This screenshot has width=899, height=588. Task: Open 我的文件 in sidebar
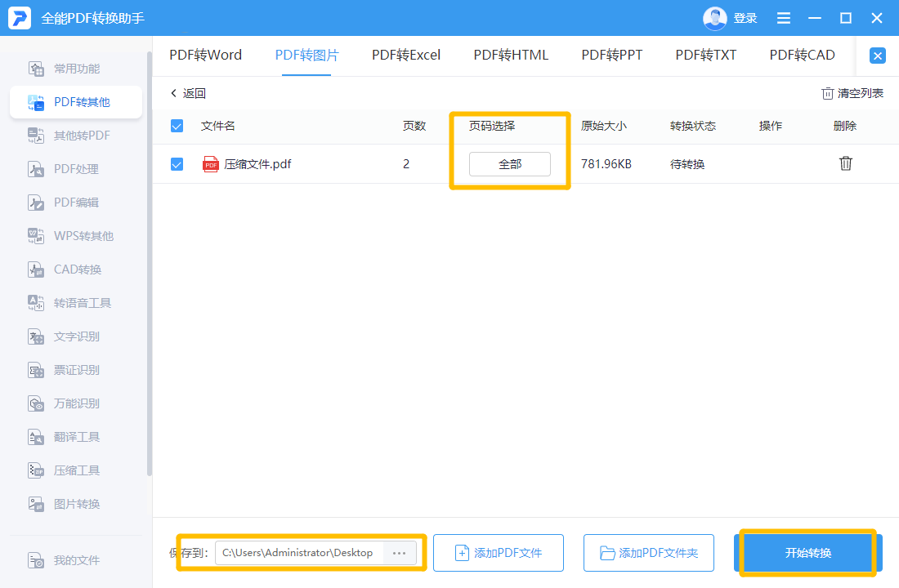76,560
